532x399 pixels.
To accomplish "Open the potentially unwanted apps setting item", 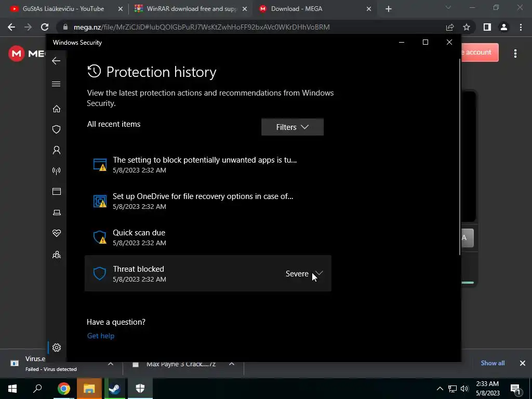I will coord(208,165).
